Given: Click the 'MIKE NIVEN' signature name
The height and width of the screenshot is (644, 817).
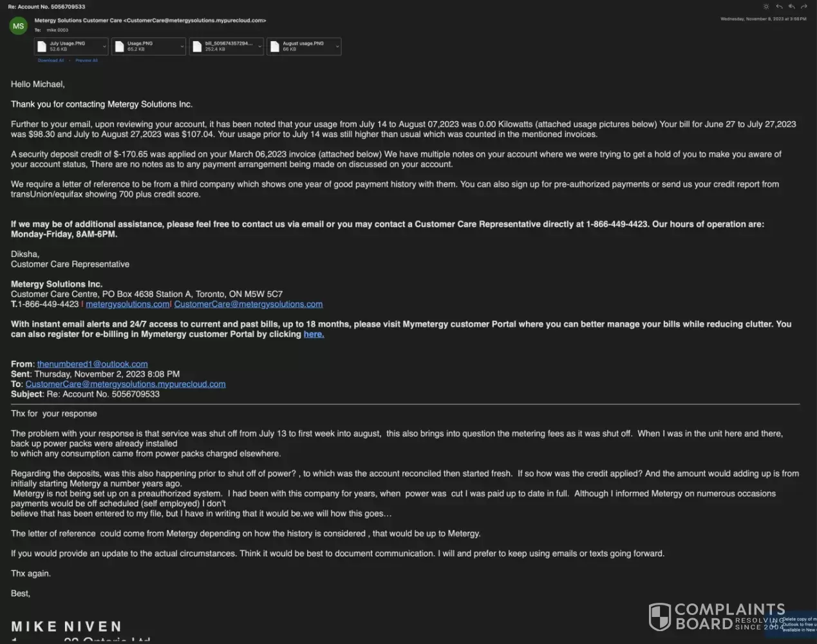Looking at the screenshot, I should [x=66, y=627].
